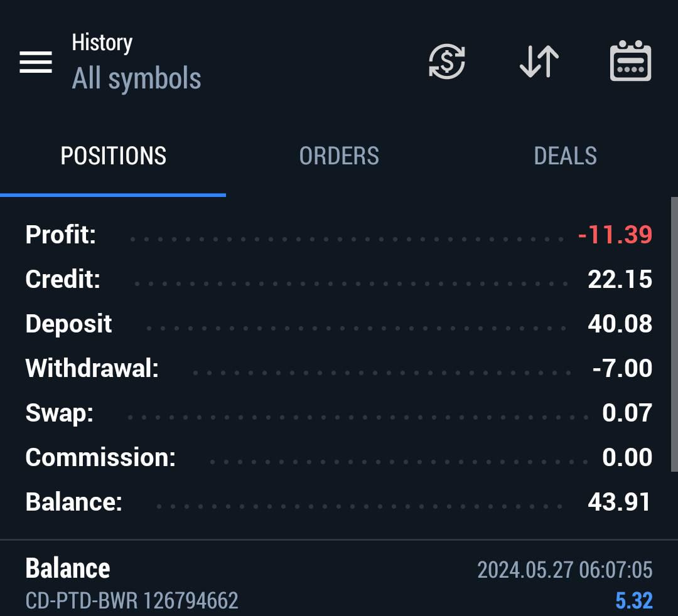Tap the History title
The image size is (678, 616).
[102, 42]
